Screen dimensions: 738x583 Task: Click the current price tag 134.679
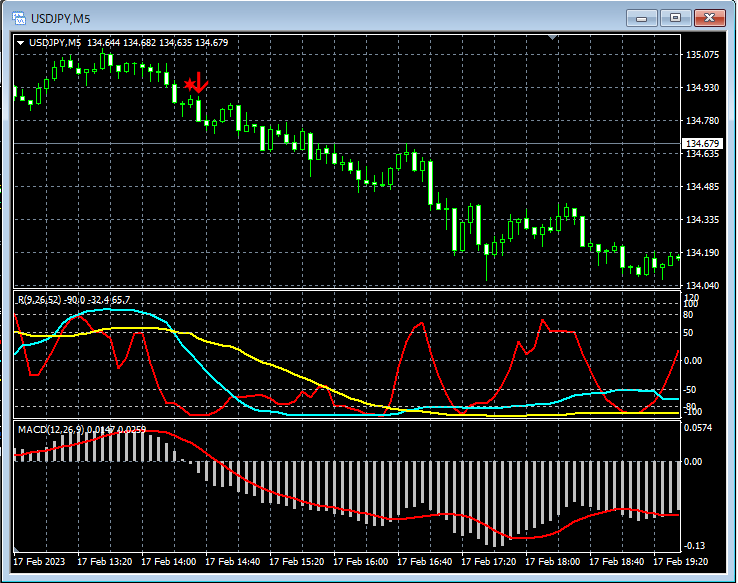click(702, 144)
